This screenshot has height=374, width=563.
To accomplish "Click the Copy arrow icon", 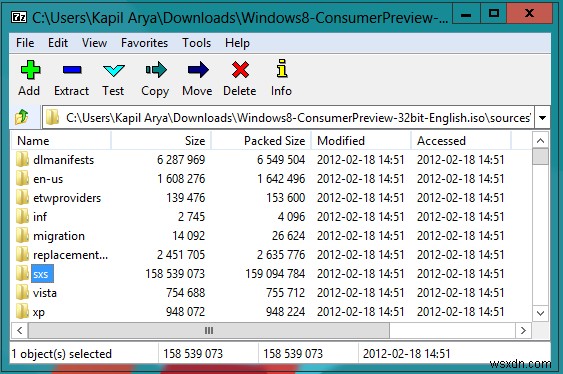I will coord(156,70).
